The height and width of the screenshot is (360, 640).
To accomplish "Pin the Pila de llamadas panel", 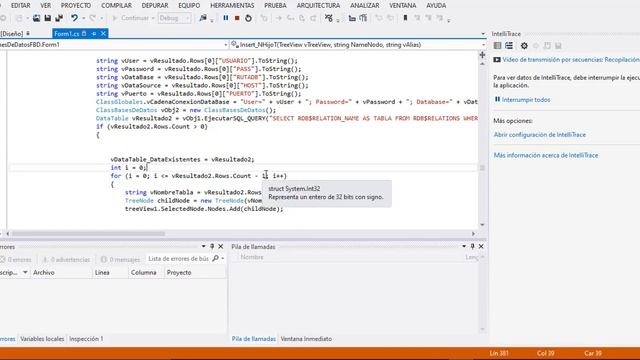I will (472, 247).
